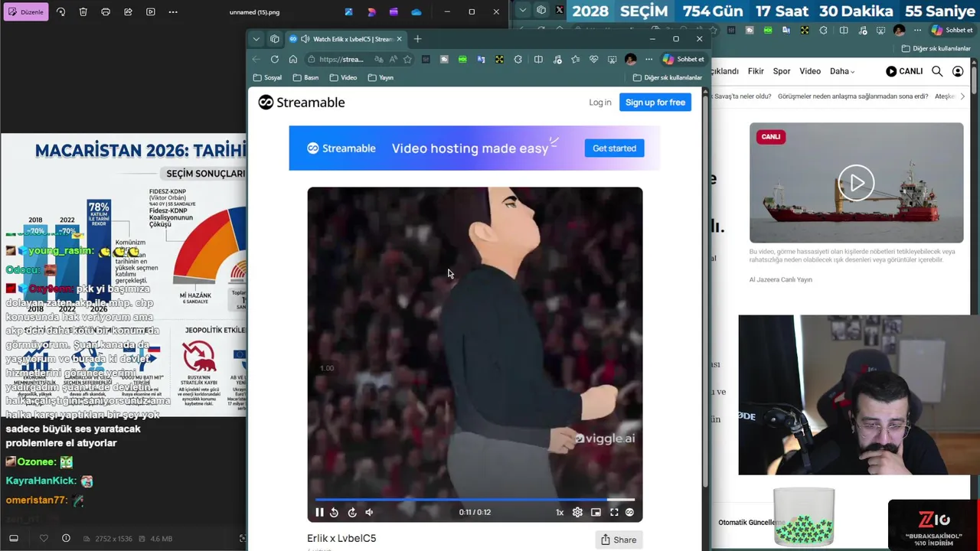Open the tab search dropdown in front browser
Image resolution: width=980 pixels, height=551 pixels.
point(256,39)
